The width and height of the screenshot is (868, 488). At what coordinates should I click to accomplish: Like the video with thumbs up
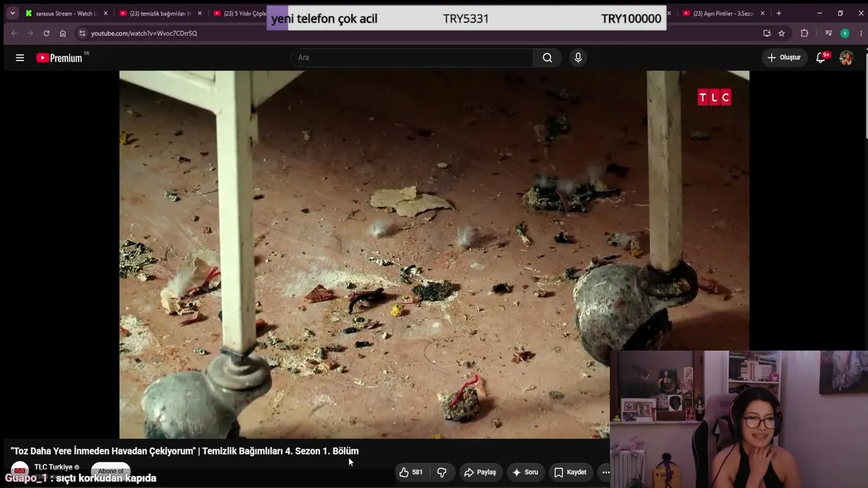pyautogui.click(x=410, y=472)
